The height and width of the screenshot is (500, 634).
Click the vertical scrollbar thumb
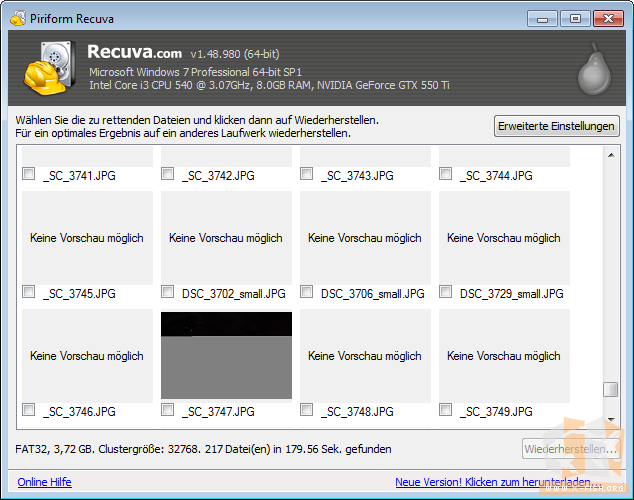[611, 390]
